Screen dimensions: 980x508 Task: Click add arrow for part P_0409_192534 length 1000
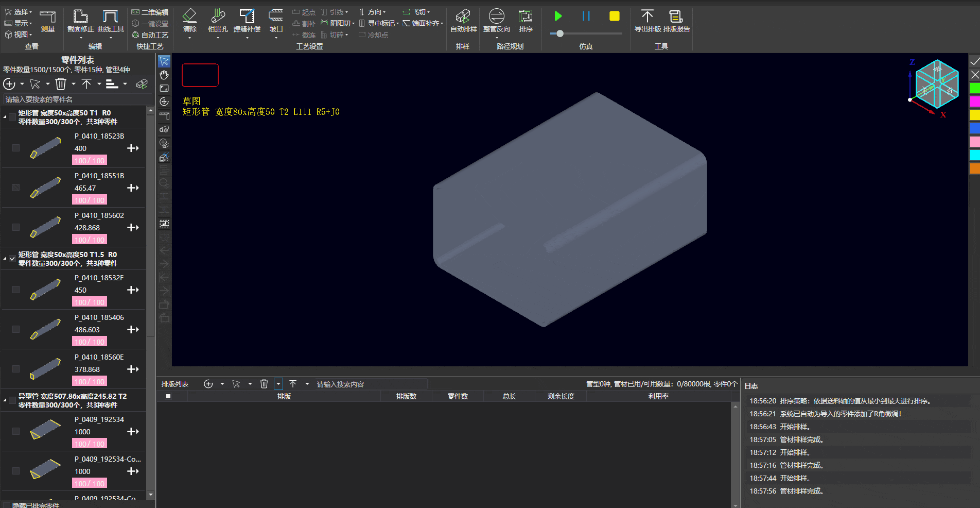(x=133, y=431)
